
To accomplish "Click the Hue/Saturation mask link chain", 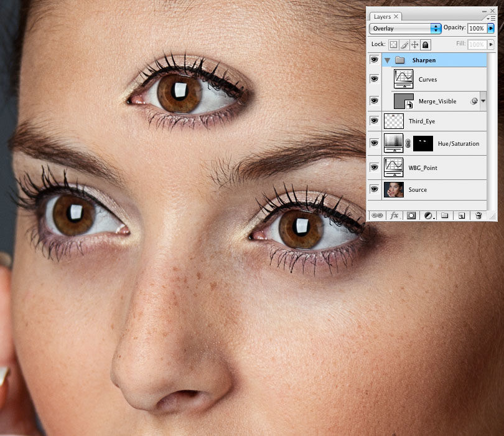I will pos(408,143).
